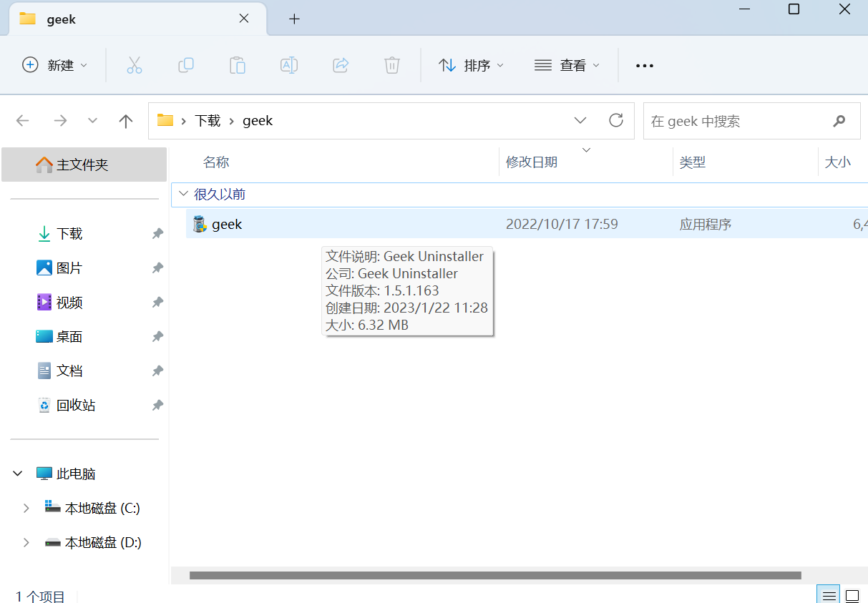Click the Delete trash can icon
Screen dimensions: 868x603
(391, 65)
